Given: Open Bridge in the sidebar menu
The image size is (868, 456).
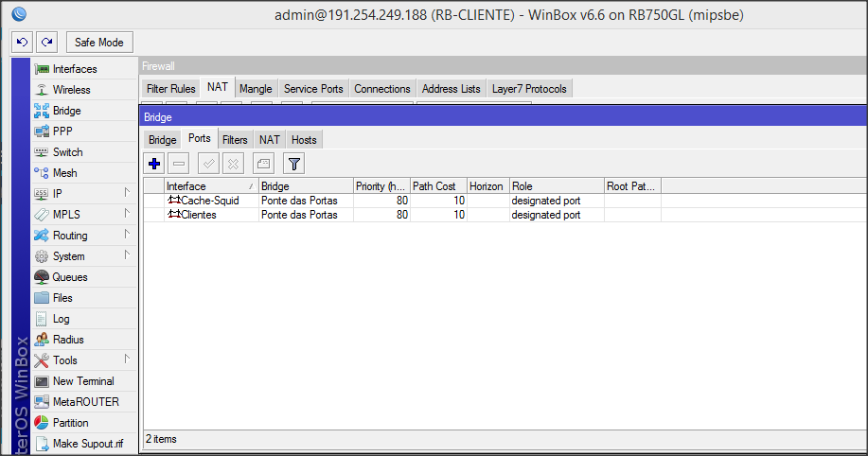Looking at the screenshot, I should pyautogui.click(x=84, y=111).
